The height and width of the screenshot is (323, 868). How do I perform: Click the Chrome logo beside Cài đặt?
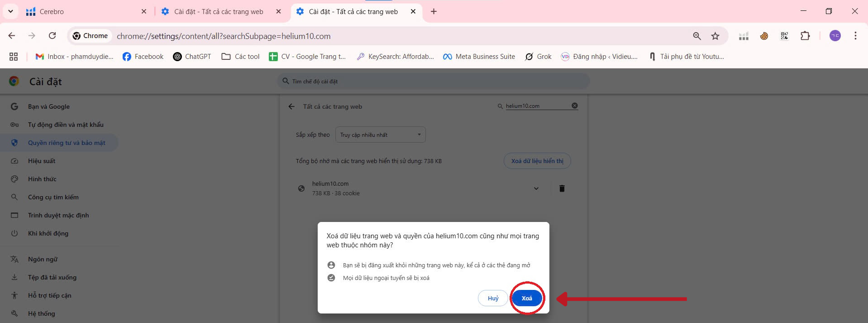point(14,81)
